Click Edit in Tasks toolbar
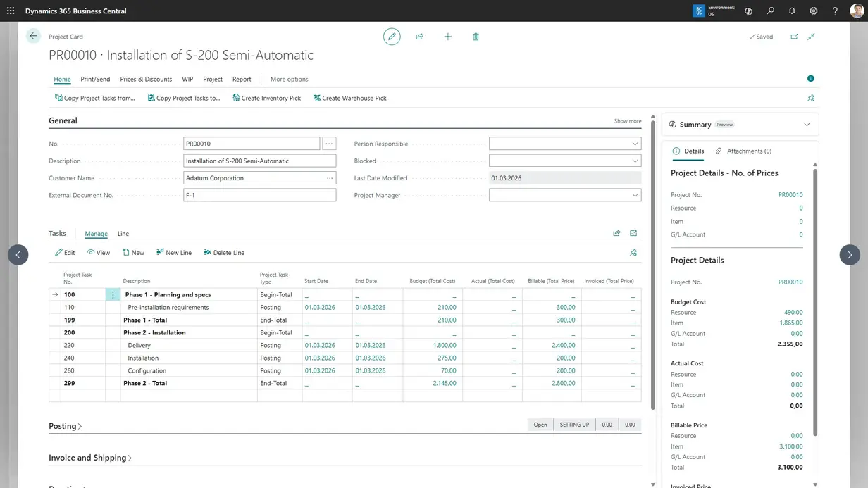This screenshot has width=868, height=488. pyautogui.click(x=65, y=252)
